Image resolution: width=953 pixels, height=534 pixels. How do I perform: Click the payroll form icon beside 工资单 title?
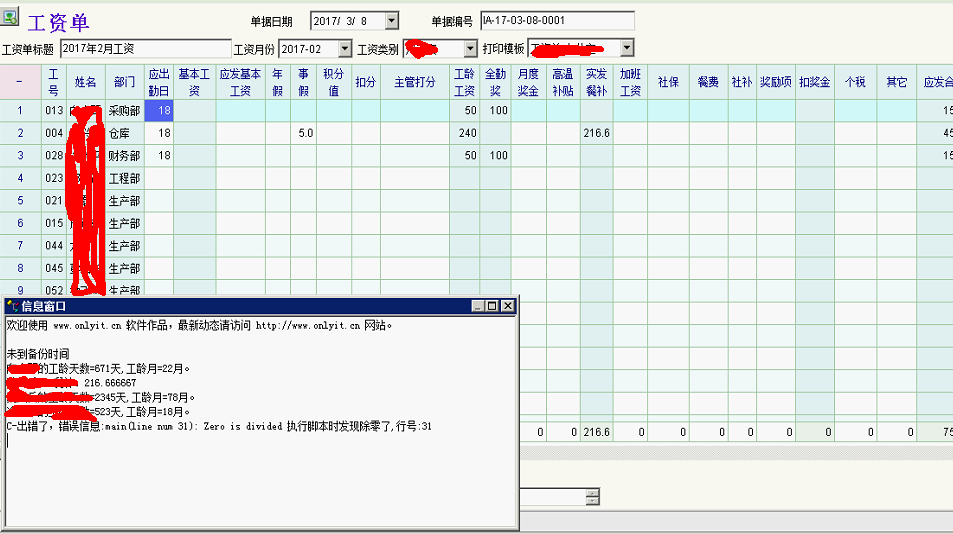click(x=11, y=17)
